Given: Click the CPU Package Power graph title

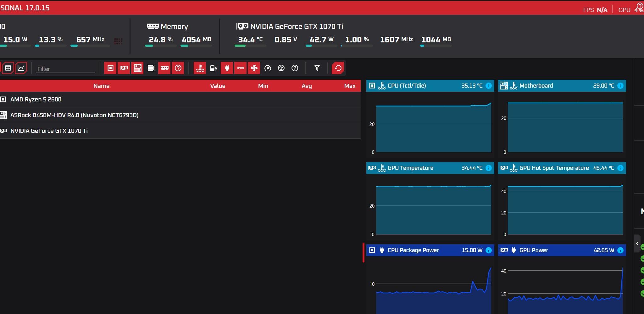Looking at the screenshot, I should click(413, 250).
